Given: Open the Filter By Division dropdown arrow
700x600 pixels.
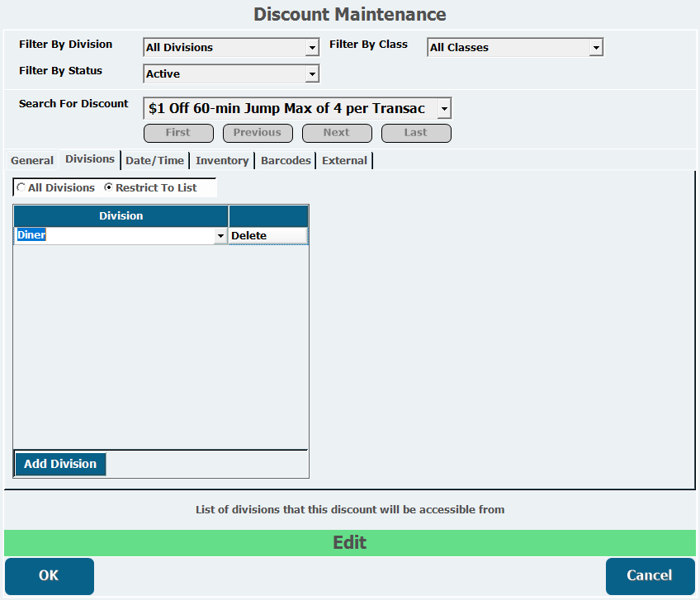Looking at the screenshot, I should pos(312,47).
